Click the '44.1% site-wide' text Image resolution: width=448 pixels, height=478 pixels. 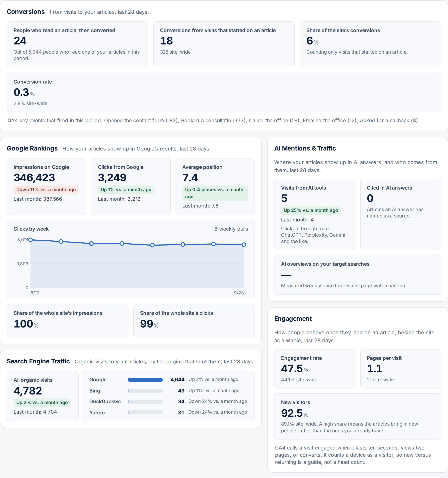click(299, 380)
